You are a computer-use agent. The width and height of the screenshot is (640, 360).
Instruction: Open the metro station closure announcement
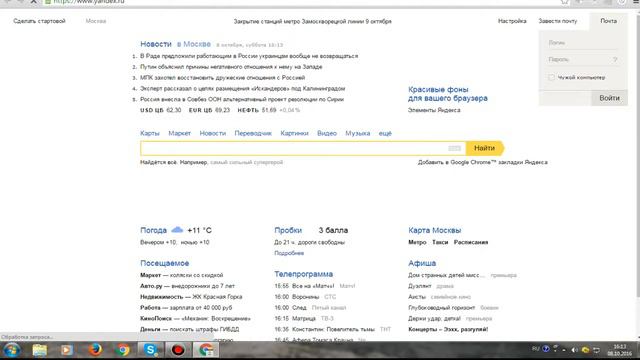point(312,21)
